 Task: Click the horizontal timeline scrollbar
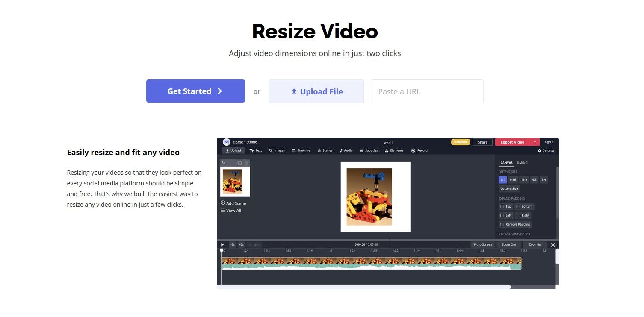click(x=363, y=287)
